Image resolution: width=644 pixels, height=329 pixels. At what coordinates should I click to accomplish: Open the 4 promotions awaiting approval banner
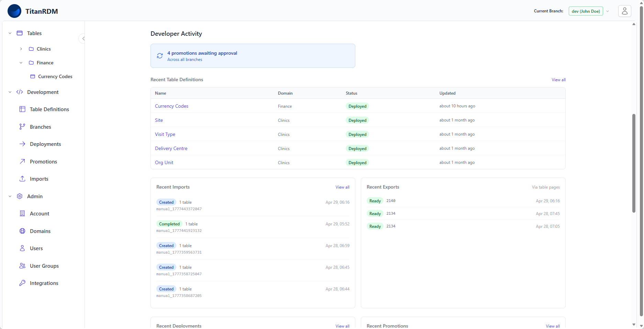coord(253,56)
